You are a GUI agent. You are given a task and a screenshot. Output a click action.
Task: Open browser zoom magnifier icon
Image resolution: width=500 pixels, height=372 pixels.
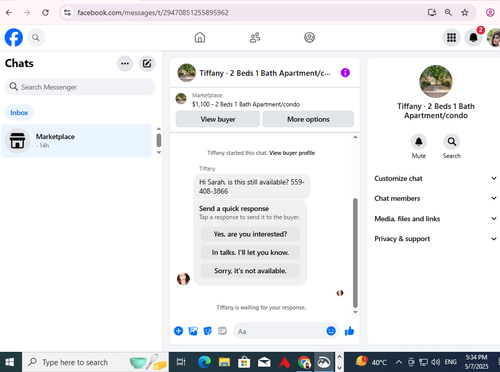tap(448, 13)
